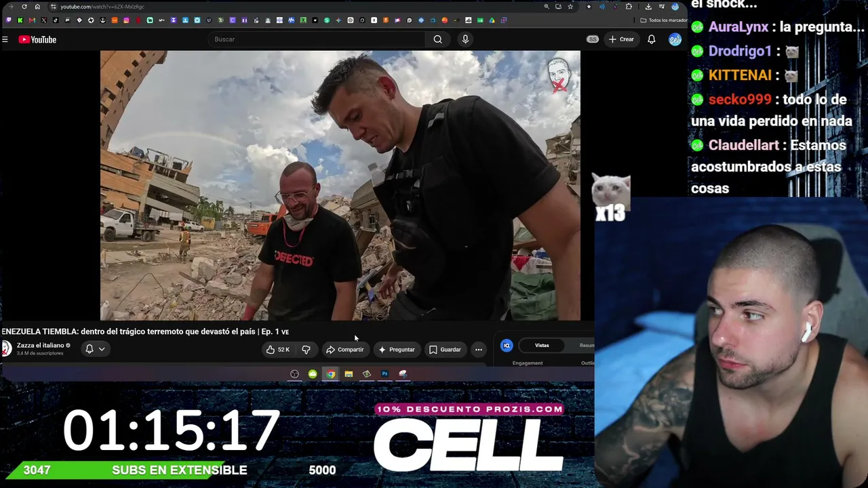Click the Compartir share button
868x488 pixels.
pyautogui.click(x=345, y=350)
